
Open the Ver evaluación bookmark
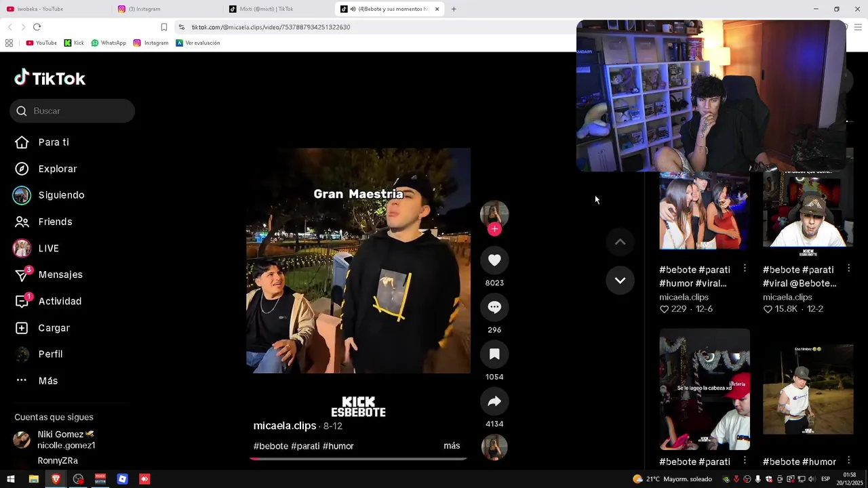(197, 43)
